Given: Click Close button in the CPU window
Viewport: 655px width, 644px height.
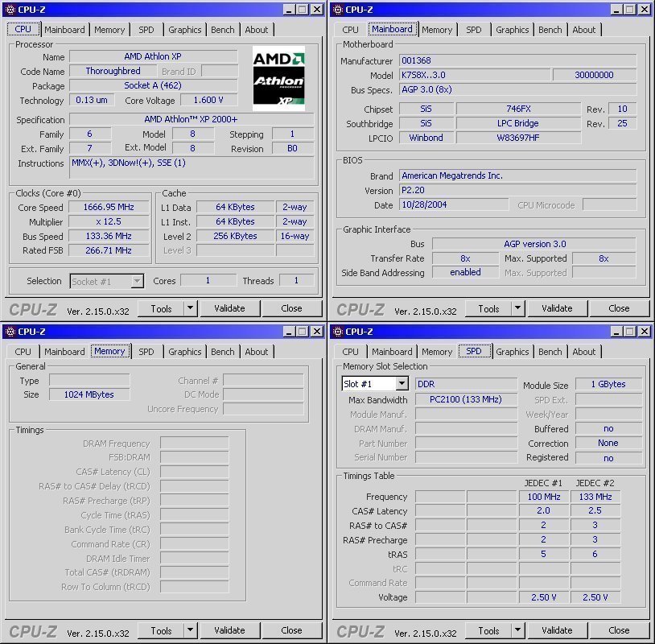Looking at the screenshot, I should point(291,308).
